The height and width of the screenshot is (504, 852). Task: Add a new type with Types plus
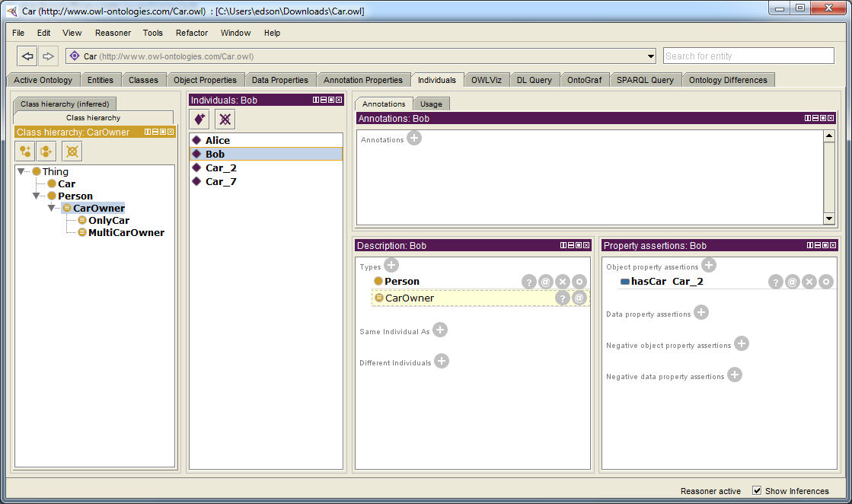click(x=391, y=265)
